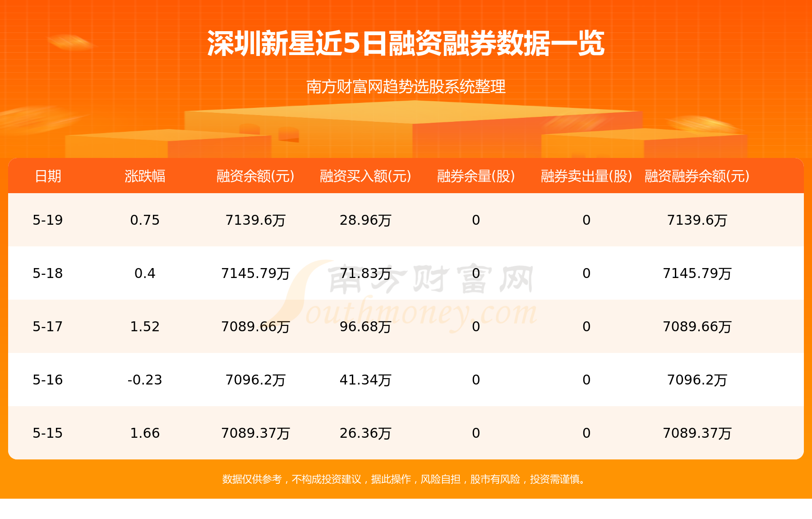The width and height of the screenshot is (812, 519).
Task: Click the 融券卖出量 value 0 for 5-19
Action: coord(586,220)
